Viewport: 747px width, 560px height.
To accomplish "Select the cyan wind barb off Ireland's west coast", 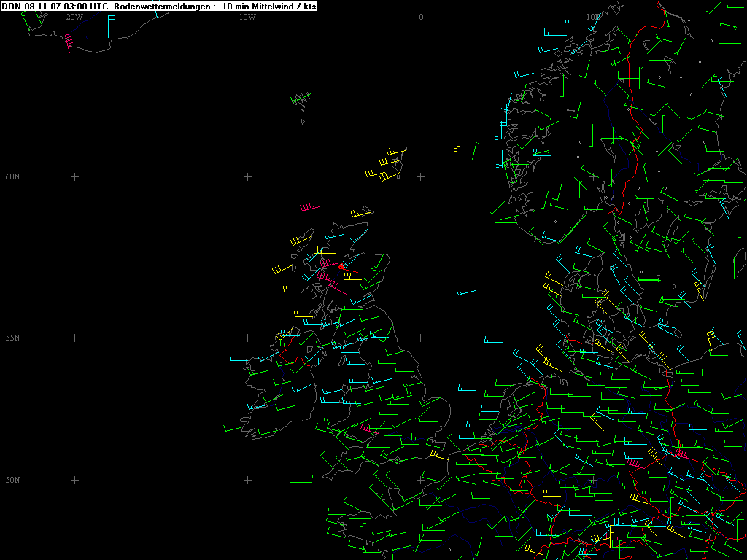I will [239, 359].
